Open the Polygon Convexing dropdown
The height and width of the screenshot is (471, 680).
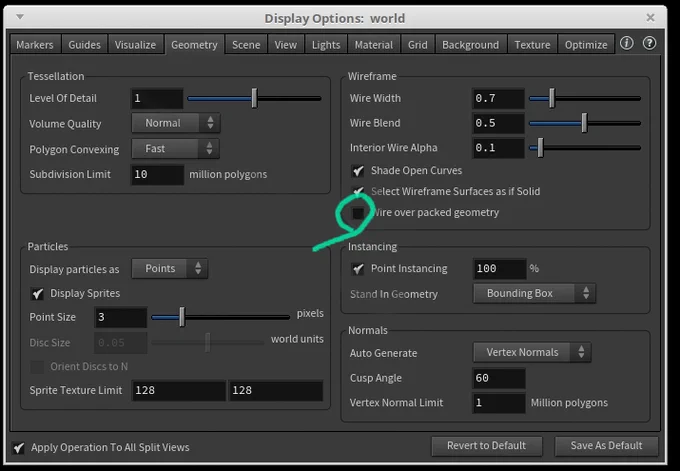(x=176, y=149)
